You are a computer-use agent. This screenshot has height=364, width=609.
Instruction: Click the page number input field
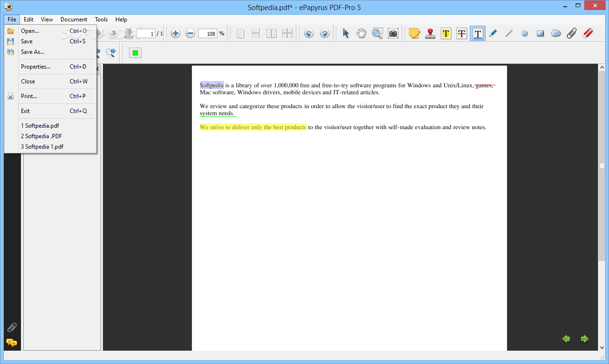(146, 33)
